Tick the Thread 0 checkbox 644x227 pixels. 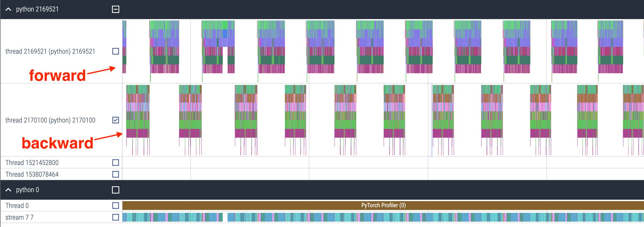pyautogui.click(x=115, y=206)
